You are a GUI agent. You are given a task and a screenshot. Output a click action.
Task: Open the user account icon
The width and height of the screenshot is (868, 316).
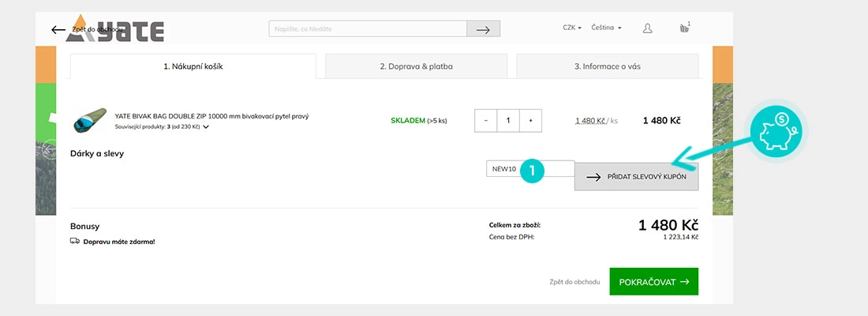[647, 28]
